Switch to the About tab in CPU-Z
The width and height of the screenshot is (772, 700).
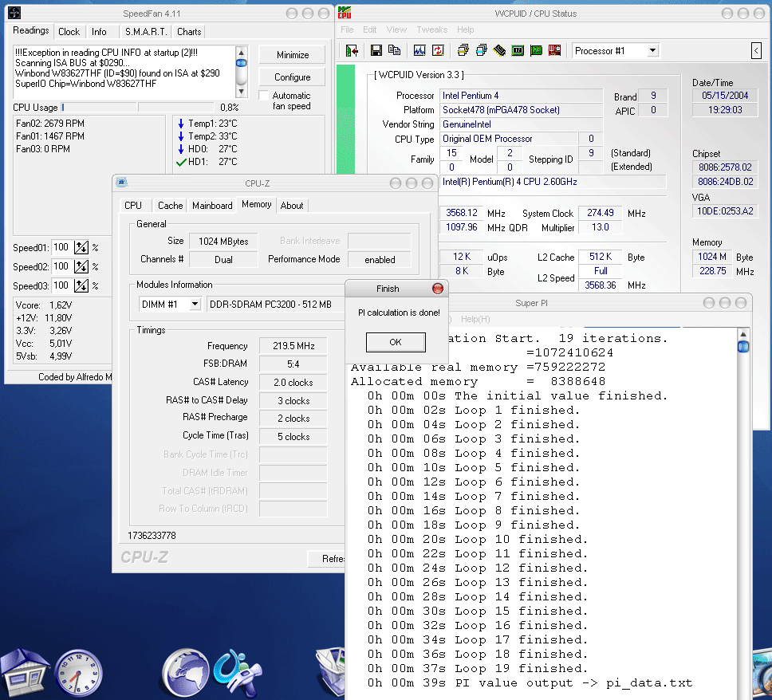(x=292, y=205)
